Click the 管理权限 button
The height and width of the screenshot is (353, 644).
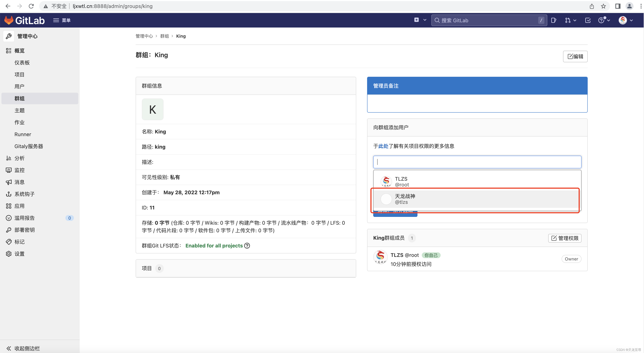pyautogui.click(x=565, y=238)
